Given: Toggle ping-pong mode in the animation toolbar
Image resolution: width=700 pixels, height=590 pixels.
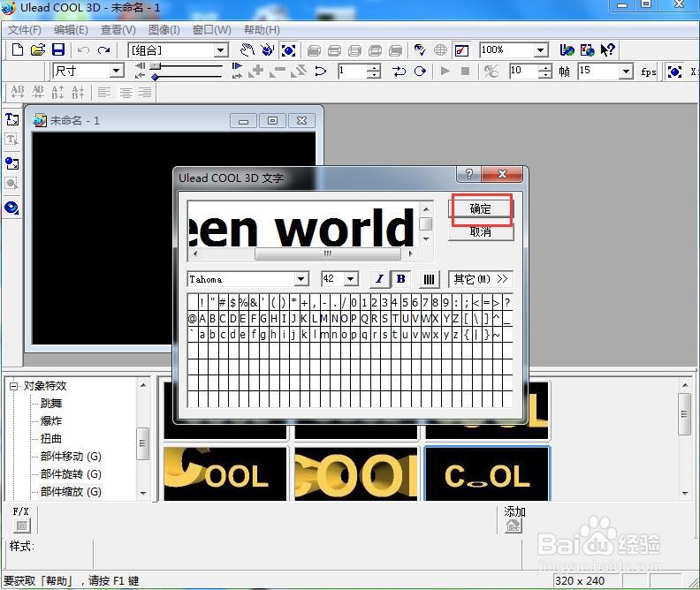Looking at the screenshot, I should (399, 71).
